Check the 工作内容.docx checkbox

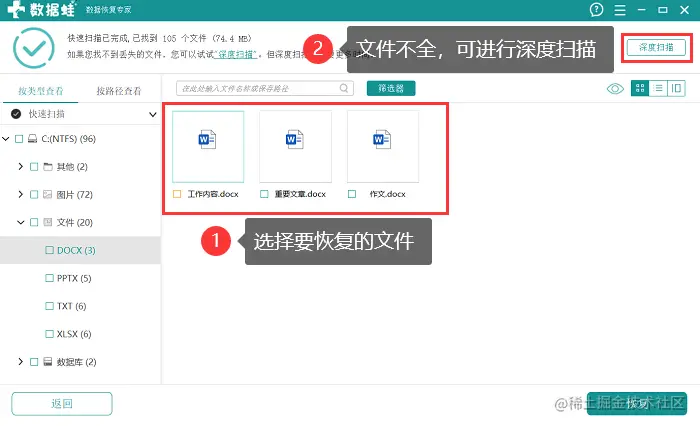coord(177,194)
